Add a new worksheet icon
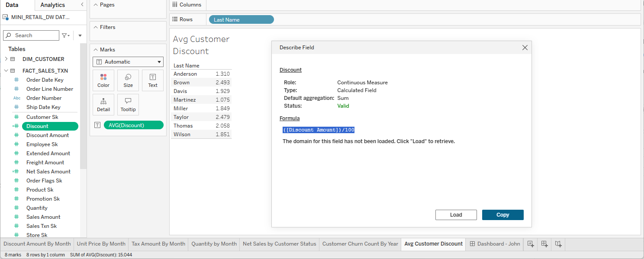644x259 pixels. [x=530, y=244]
